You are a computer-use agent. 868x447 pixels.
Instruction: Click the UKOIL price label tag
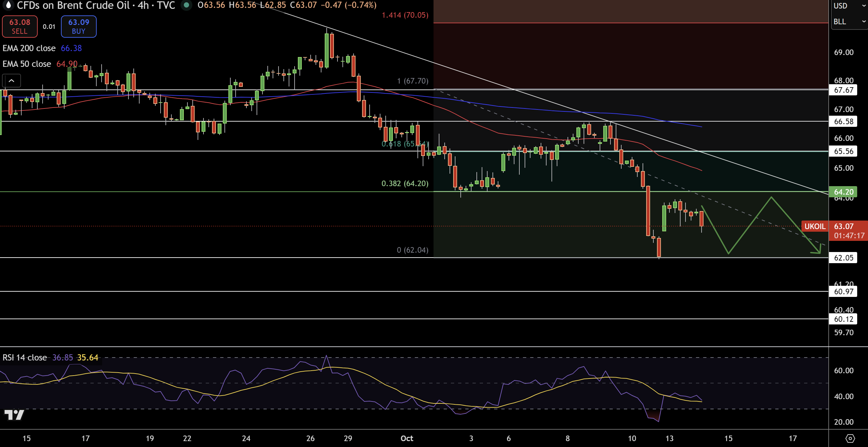(x=815, y=226)
